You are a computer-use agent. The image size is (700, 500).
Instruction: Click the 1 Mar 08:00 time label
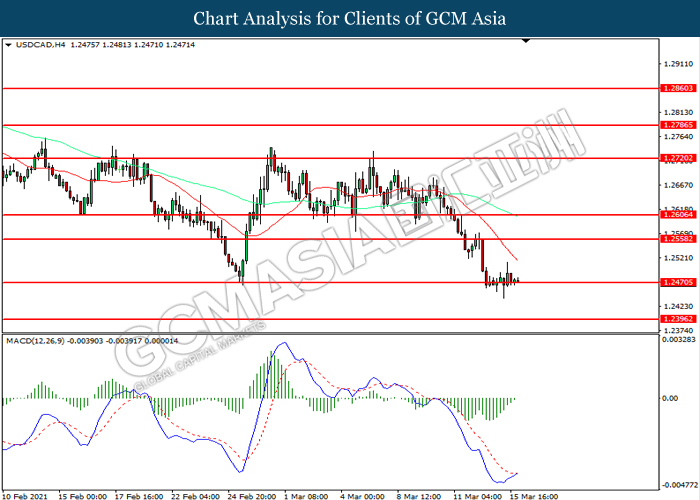point(306,496)
